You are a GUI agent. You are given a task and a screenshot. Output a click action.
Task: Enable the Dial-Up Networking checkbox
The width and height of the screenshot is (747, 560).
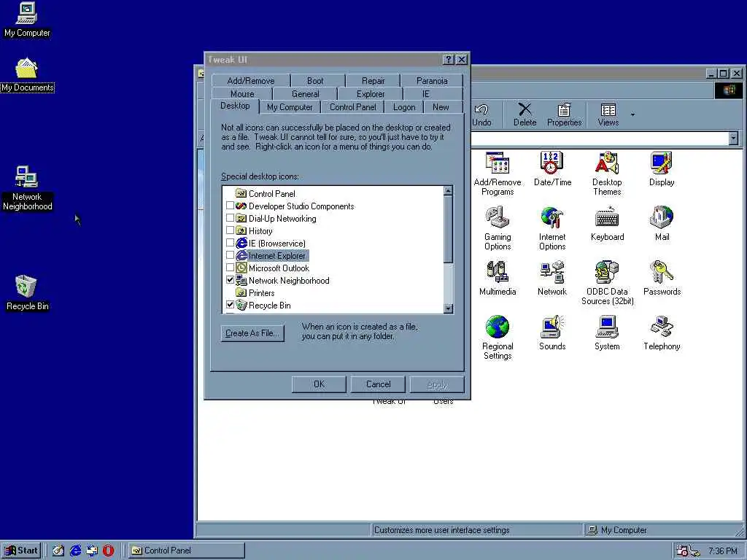click(x=230, y=218)
